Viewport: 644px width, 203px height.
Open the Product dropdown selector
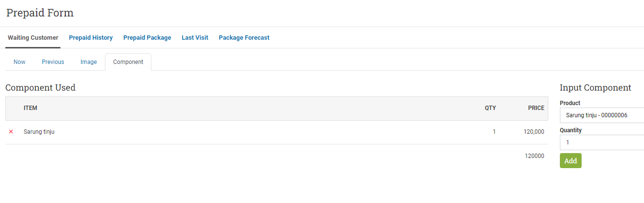pyautogui.click(x=602, y=115)
